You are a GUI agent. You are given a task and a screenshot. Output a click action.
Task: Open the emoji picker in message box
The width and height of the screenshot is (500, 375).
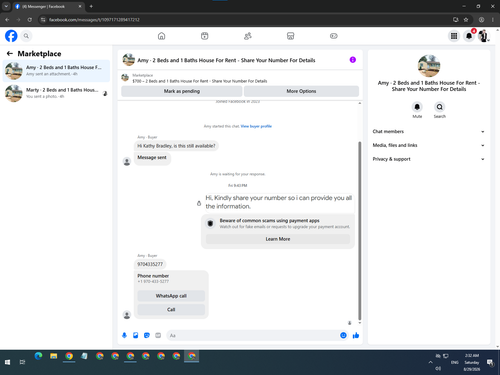point(343,335)
